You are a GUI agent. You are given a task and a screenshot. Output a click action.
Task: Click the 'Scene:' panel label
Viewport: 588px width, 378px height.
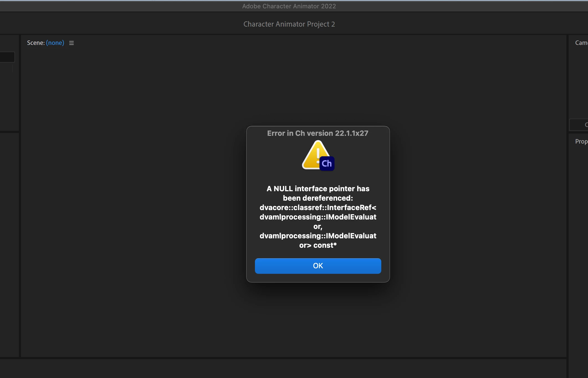coord(36,43)
